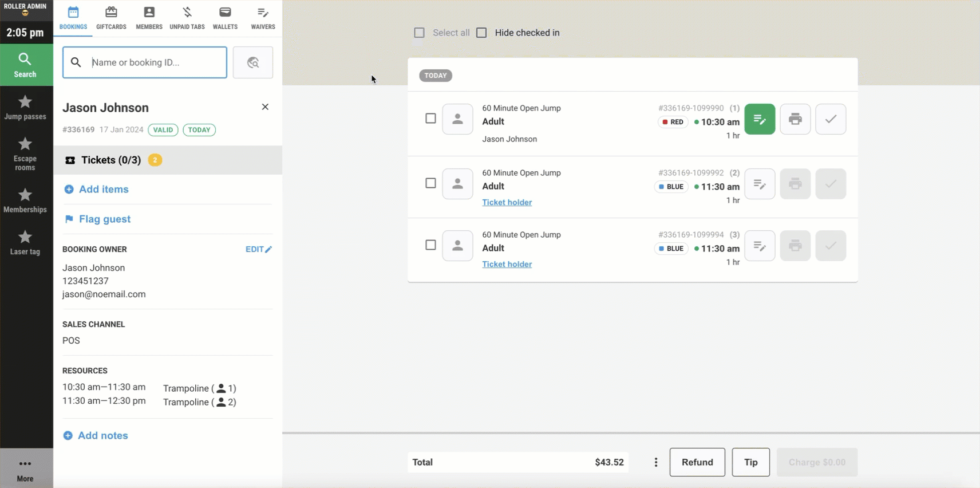The width and height of the screenshot is (980, 488).
Task: Close the Jason Johnson booking panel
Action: click(265, 107)
